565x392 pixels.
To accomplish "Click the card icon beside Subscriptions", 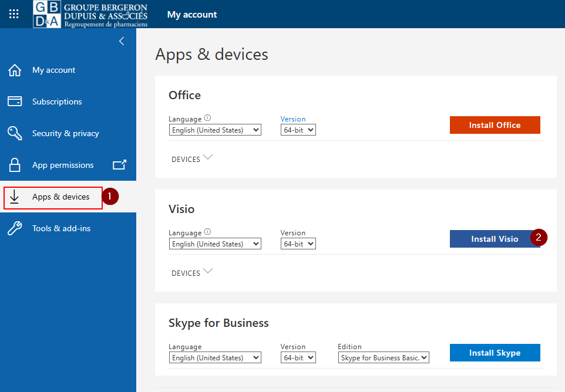I will pyautogui.click(x=15, y=102).
